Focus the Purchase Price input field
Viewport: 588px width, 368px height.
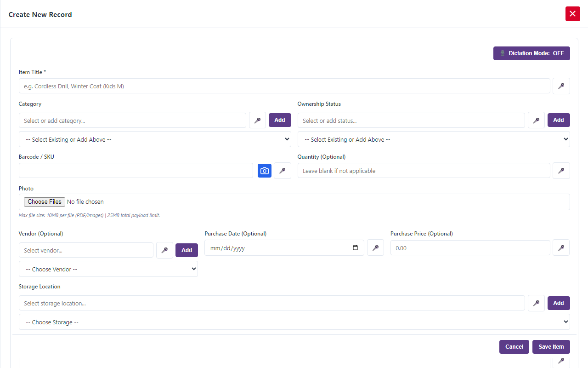[x=470, y=248]
